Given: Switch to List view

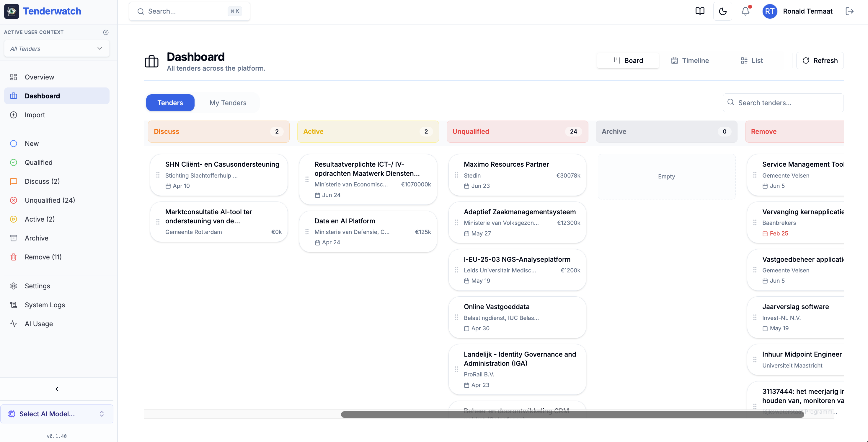Looking at the screenshot, I should coord(751,60).
